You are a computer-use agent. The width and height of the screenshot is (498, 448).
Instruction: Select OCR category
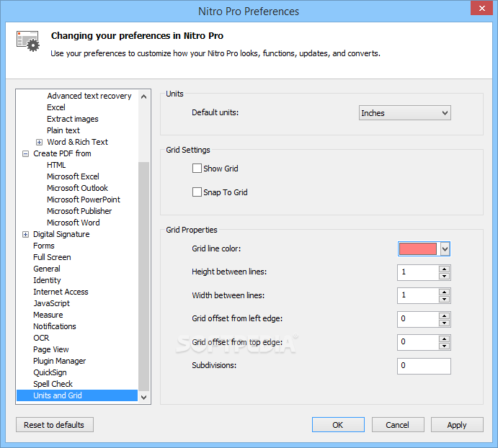coord(41,338)
